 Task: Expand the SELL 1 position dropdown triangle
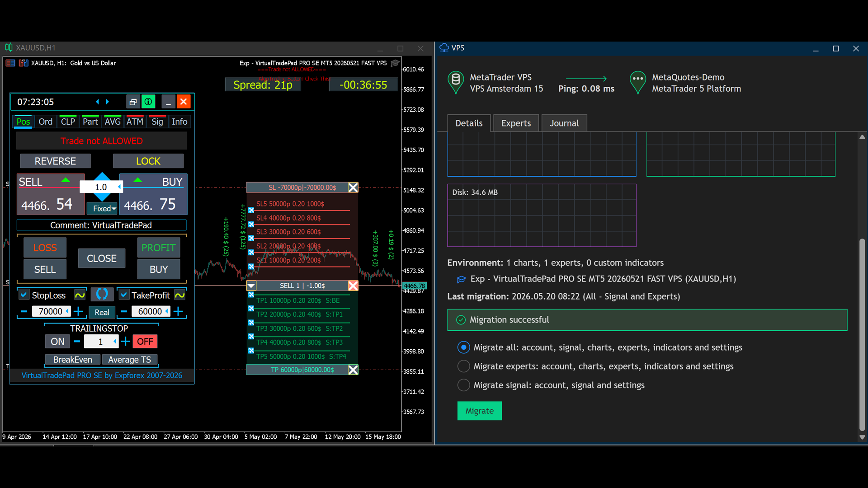pos(251,286)
